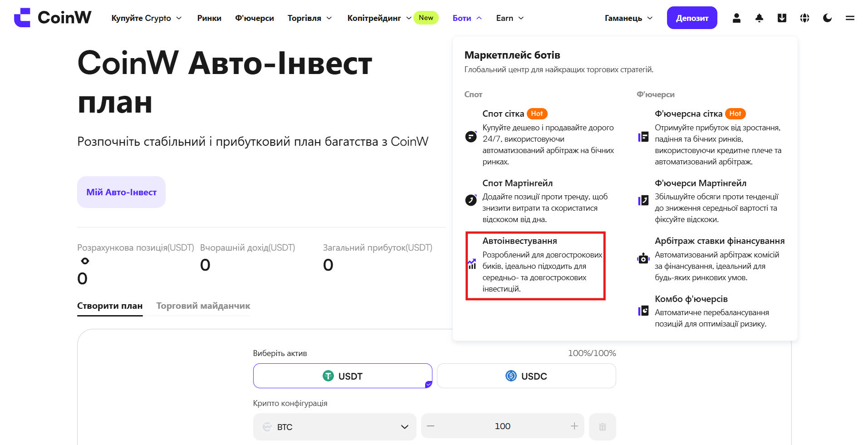Viewport: 868px width, 445px height.
Task: Expand the Earn menu
Action: tap(510, 18)
